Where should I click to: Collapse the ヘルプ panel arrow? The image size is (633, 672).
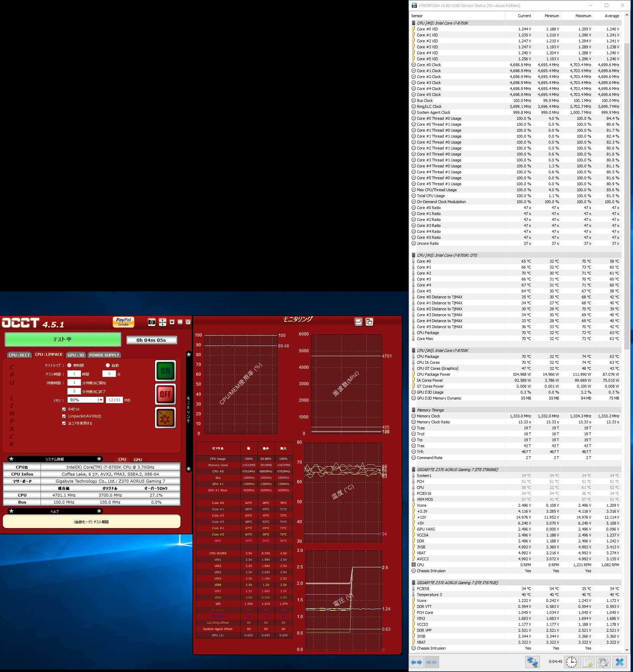click(x=99, y=511)
